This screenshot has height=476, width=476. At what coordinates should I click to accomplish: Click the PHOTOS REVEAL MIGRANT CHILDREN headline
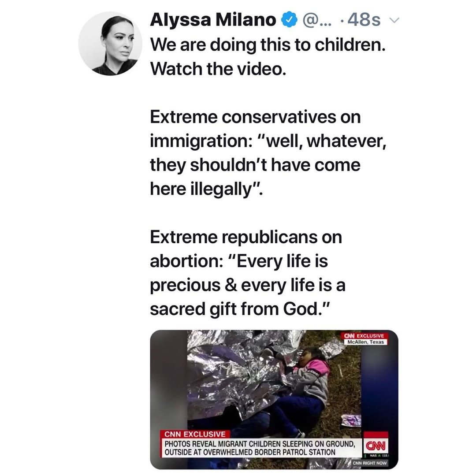[260, 448]
